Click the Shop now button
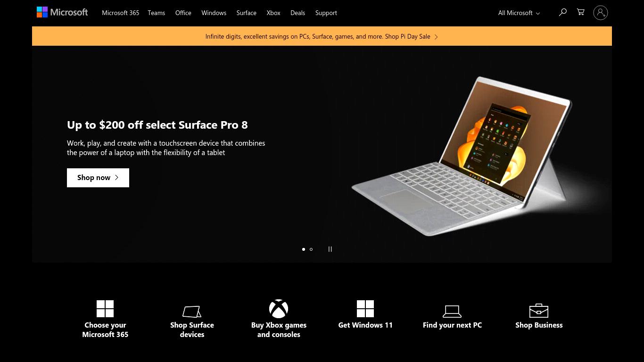 [98, 178]
